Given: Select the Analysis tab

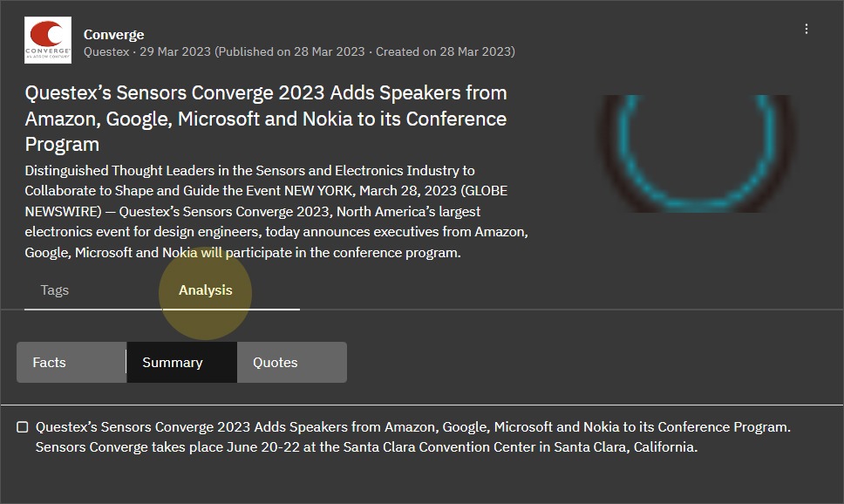Looking at the screenshot, I should [x=206, y=290].
